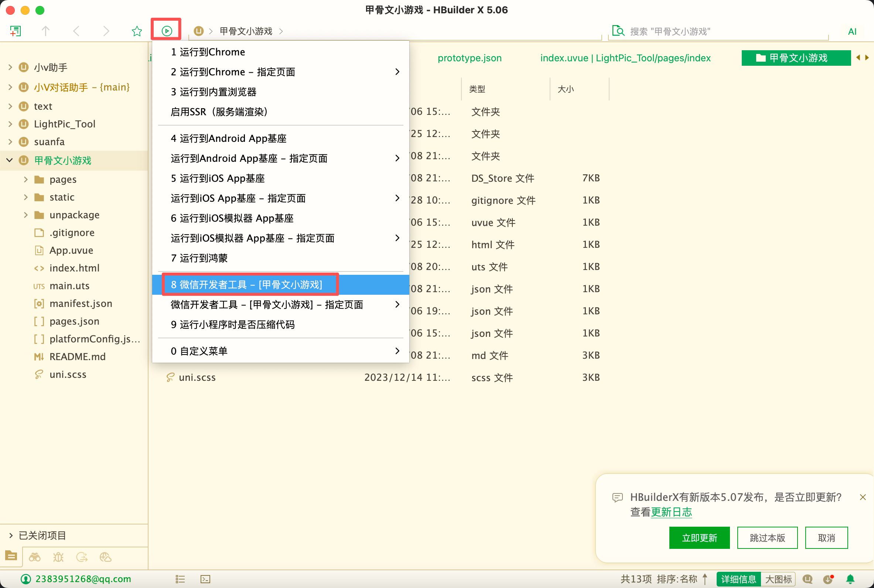Image resolution: width=874 pixels, height=588 pixels.
Task: Open the 更新日志 link
Action: pyautogui.click(x=671, y=512)
